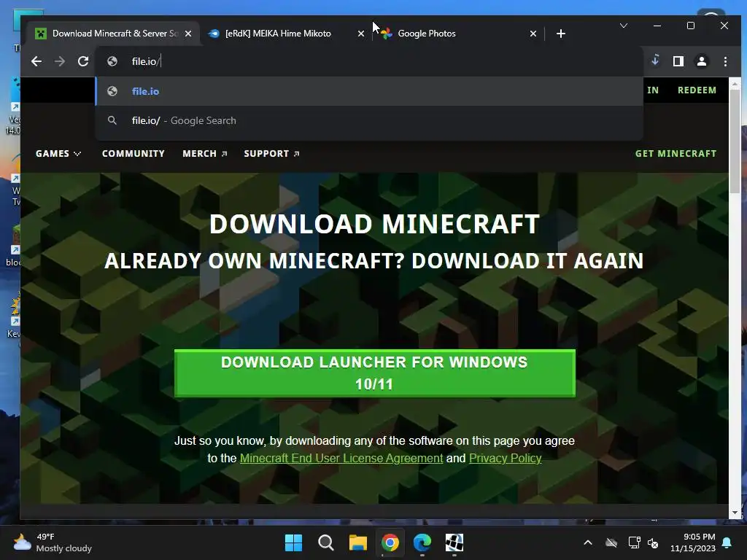Click the browser back arrow
Screen dimensions: 747x560
click(x=36, y=61)
